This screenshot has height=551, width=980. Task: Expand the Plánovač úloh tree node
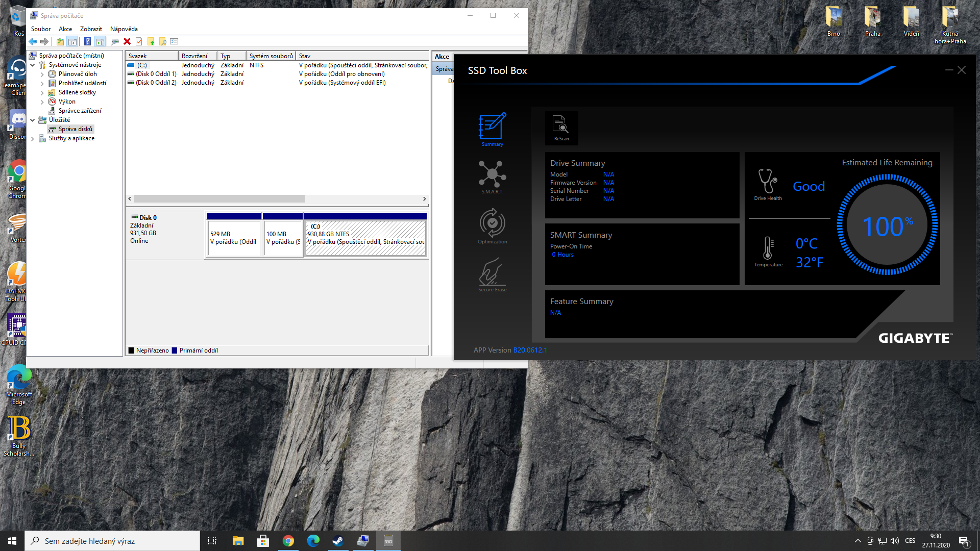coord(42,74)
